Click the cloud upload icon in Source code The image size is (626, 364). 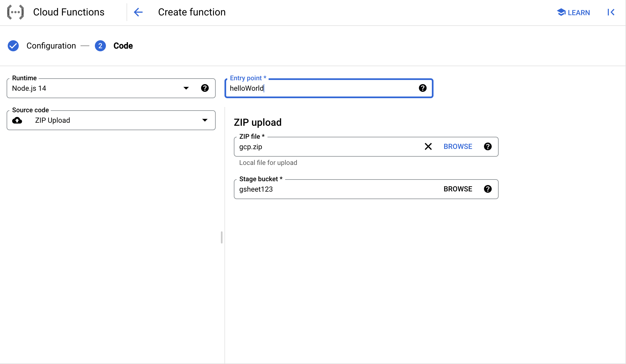pyautogui.click(x=17, y=120)
